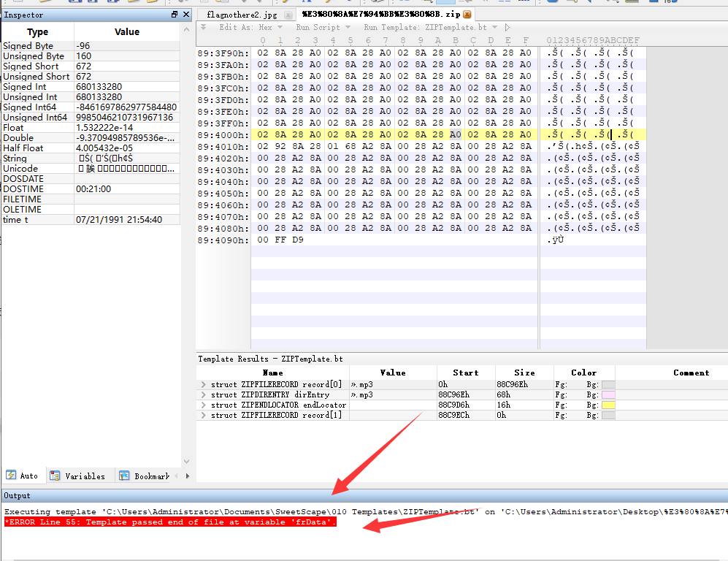Close the Inspector panel

(186, 15)
